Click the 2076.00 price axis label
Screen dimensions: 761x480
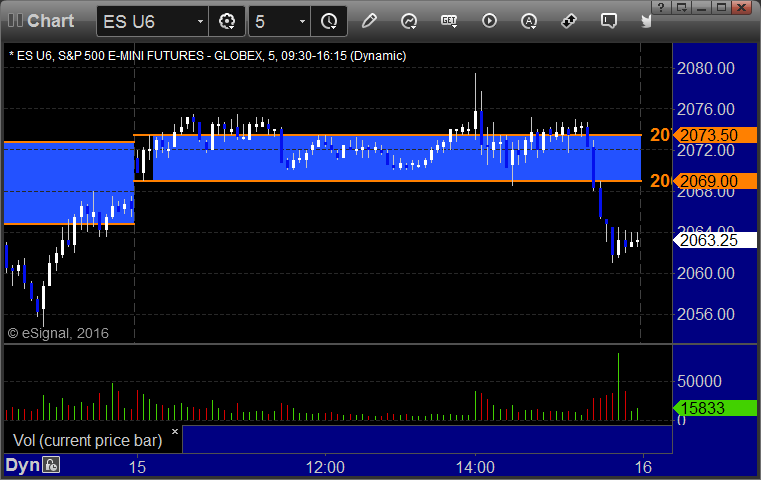tap(706, 109)
